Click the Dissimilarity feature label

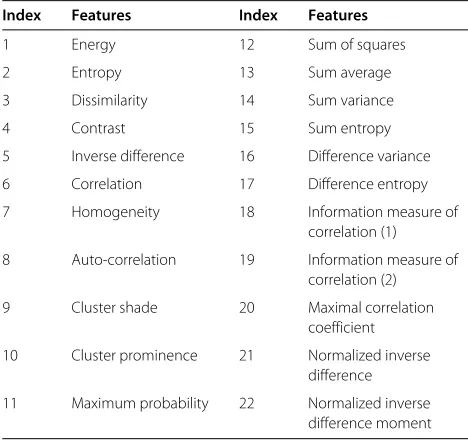[x=109, y=101]
